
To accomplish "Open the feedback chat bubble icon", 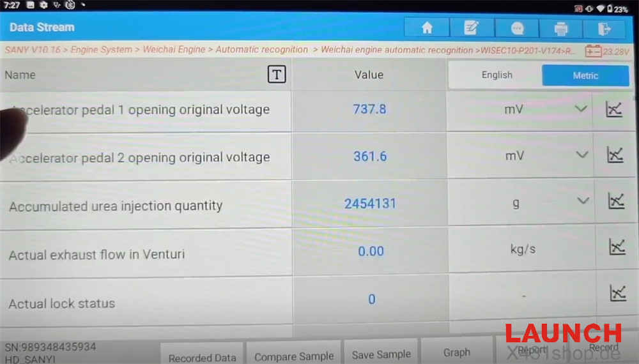I will pyautogui.click(x=517, y=29).
